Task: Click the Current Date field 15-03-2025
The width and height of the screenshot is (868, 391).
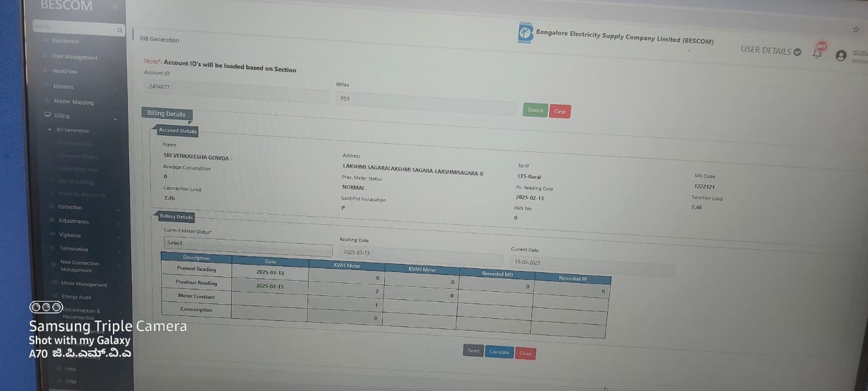Action: tap(592, 266)
